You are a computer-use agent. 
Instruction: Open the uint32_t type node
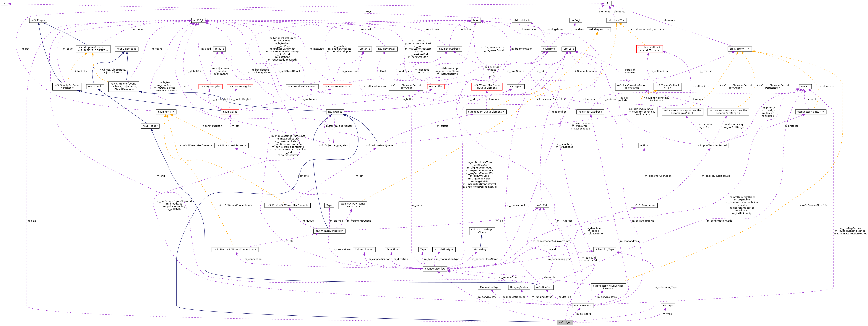[198, 20]
